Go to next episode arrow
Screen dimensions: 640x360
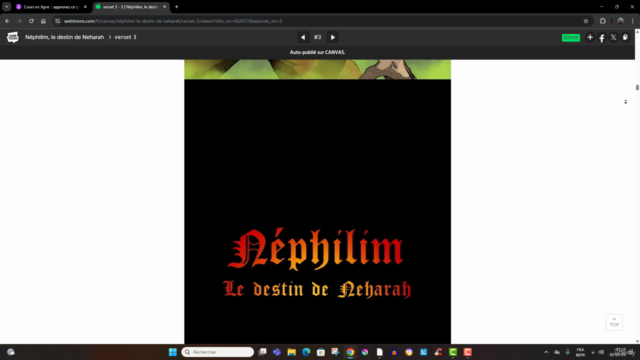point(333,37)
